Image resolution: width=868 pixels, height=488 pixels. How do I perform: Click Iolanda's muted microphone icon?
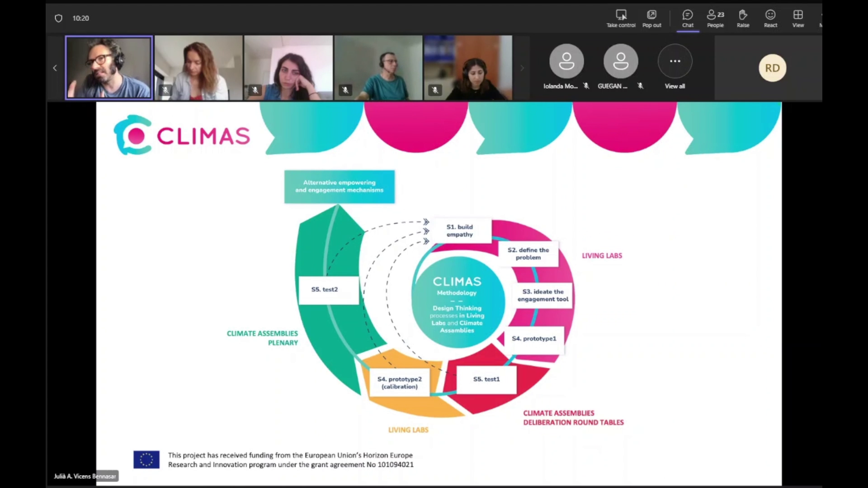[586, 86]
